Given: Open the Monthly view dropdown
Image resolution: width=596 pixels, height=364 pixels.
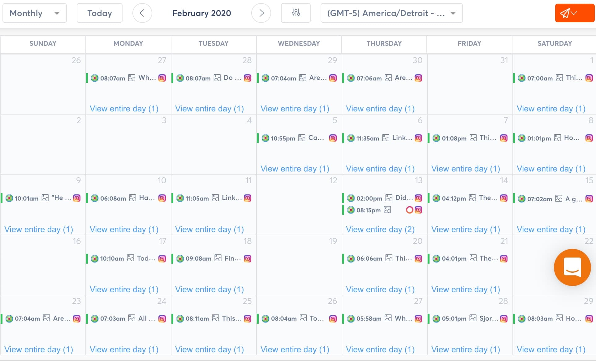Looking at the screenshot, I should [x=35, y=13].
